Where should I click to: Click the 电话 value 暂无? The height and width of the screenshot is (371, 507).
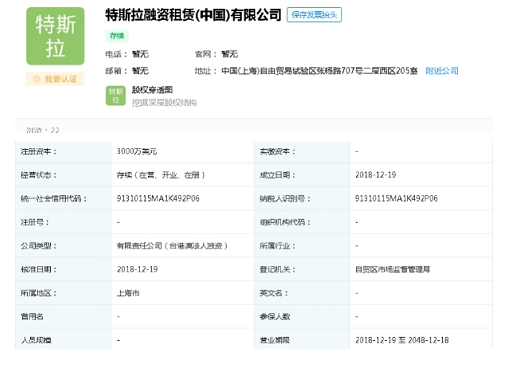tap(140, 54)
